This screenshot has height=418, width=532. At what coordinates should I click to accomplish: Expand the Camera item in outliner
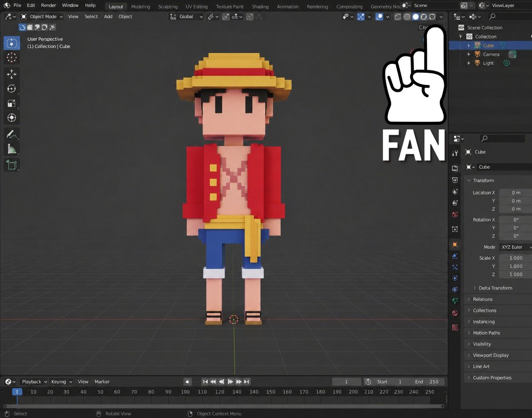tap(469, 55)
